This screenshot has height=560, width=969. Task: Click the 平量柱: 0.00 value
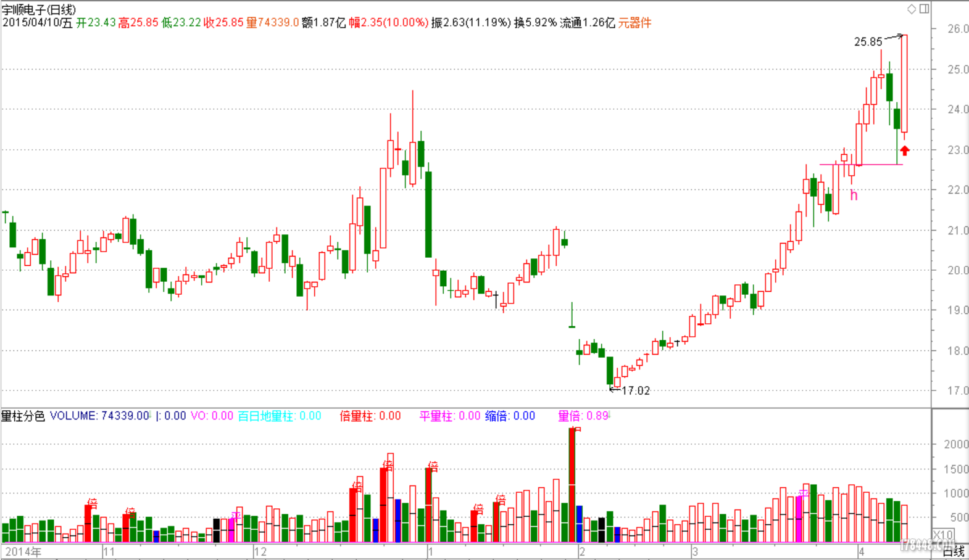(x=450, y=416)
